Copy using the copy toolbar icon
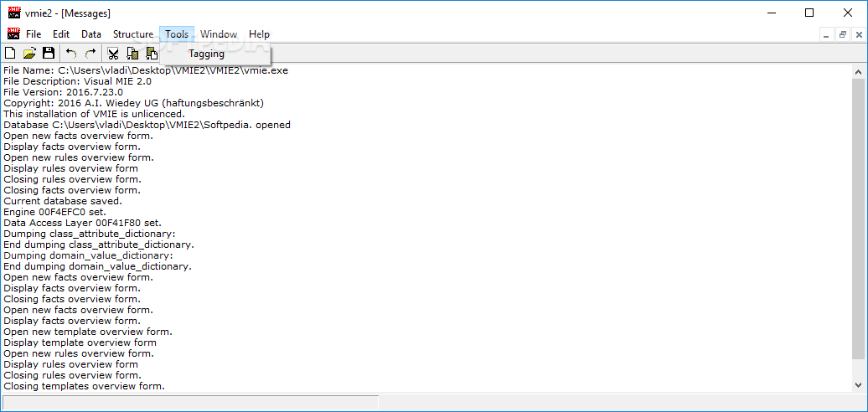The image size is (868, 412). pos(132,53)
